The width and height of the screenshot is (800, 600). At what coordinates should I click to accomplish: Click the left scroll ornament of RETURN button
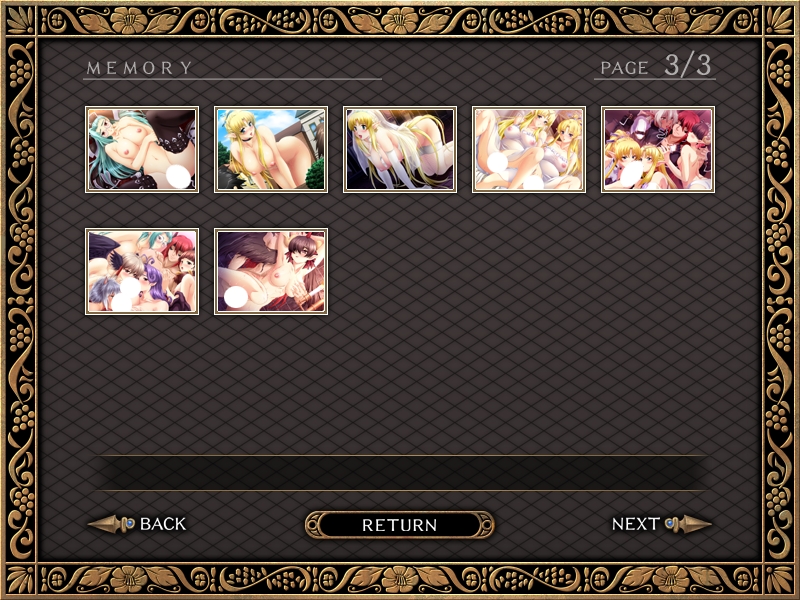(x=313, y=525)
